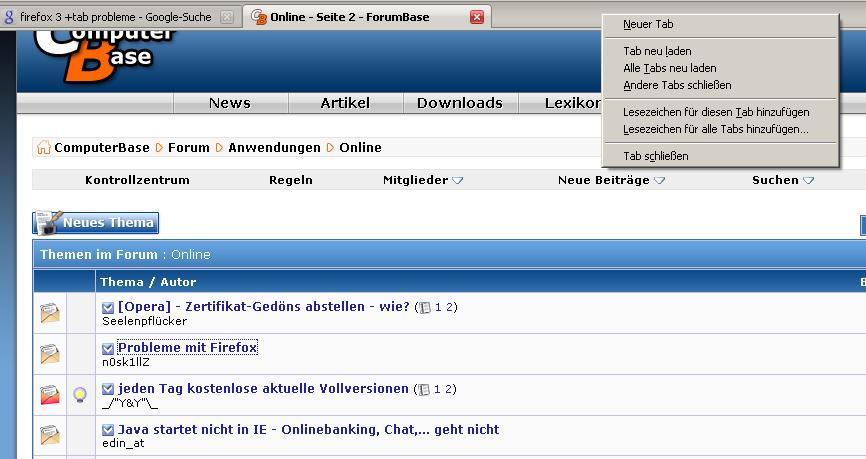This screenshot has width=866, height=459.
Task: Open the 'Probleme mit Firefox' thread link
Action: (x=187, y=348)
